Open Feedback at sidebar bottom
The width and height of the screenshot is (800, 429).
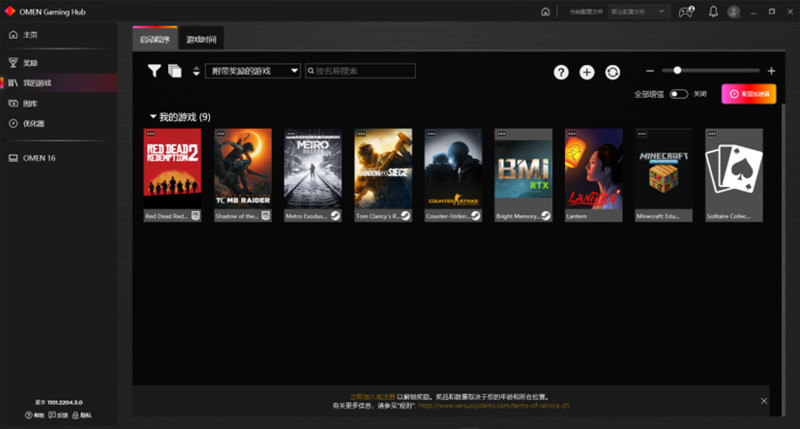click(58, 415)
